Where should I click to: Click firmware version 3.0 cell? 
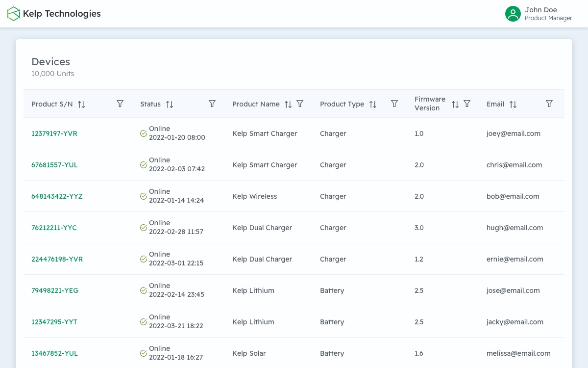point(419,228)
